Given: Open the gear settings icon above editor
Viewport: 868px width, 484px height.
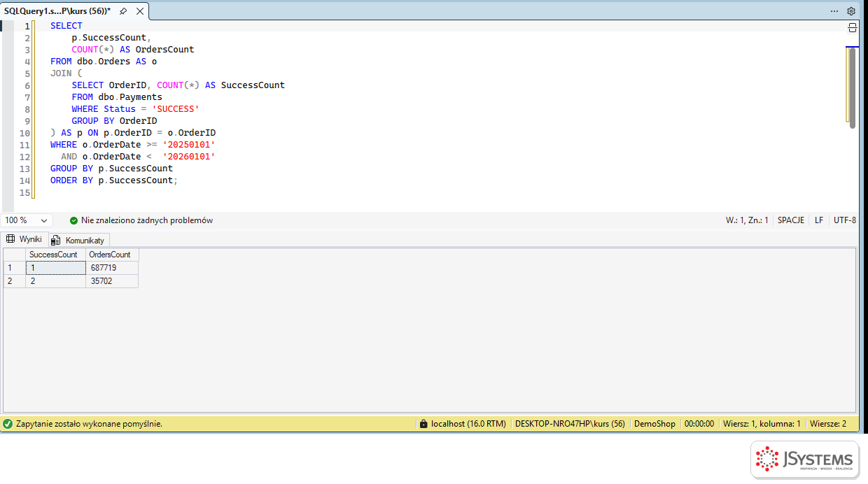Looking at the screenshot, I should tap(851, 11).
